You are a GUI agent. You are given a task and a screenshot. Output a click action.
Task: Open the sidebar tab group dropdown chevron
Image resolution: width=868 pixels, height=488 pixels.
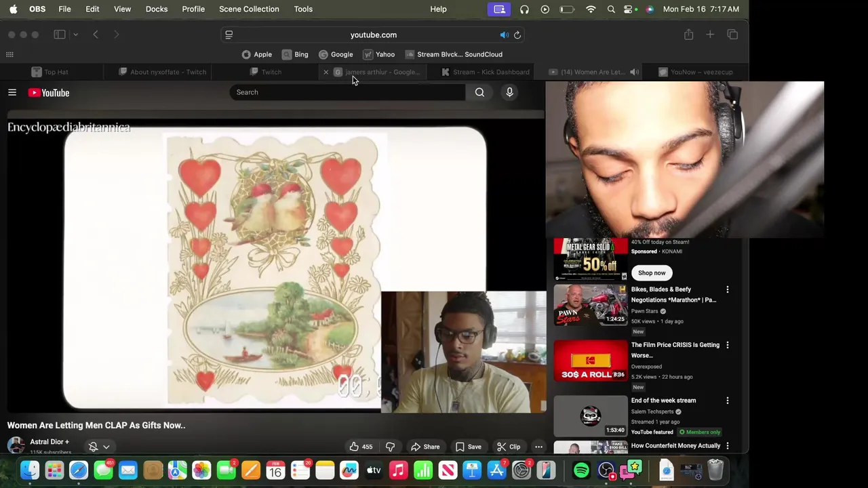tap(75, 35)
